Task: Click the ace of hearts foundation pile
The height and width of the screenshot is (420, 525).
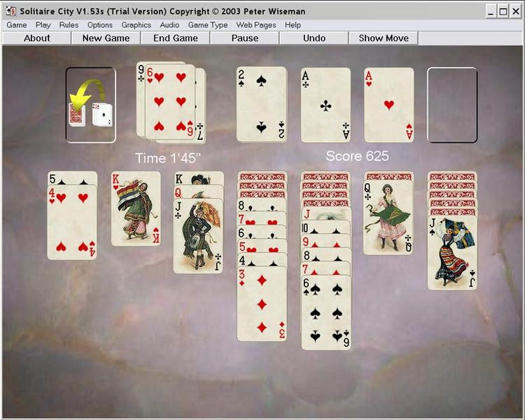Action: tap(389, 105)
